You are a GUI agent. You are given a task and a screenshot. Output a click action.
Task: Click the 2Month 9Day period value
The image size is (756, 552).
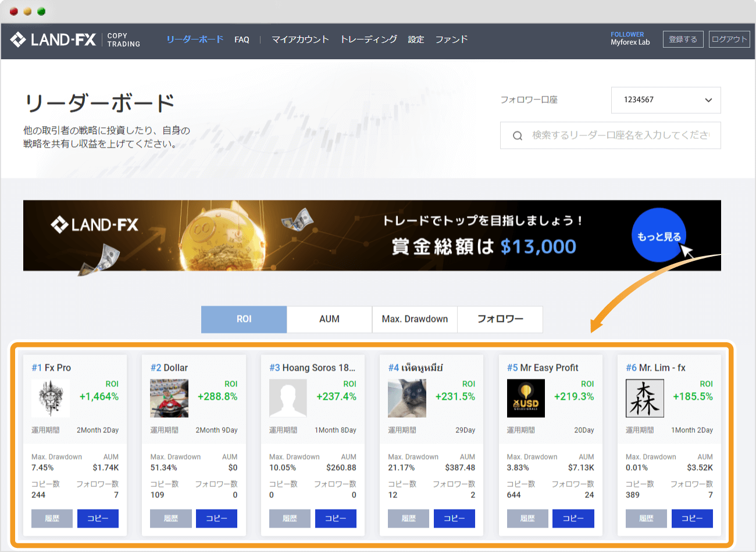click(216, 431)
